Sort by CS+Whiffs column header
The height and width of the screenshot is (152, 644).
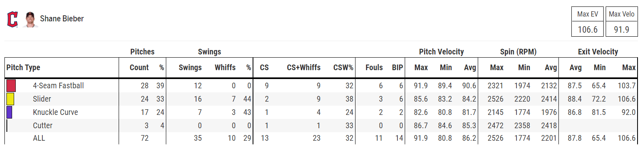pos(304,67)
